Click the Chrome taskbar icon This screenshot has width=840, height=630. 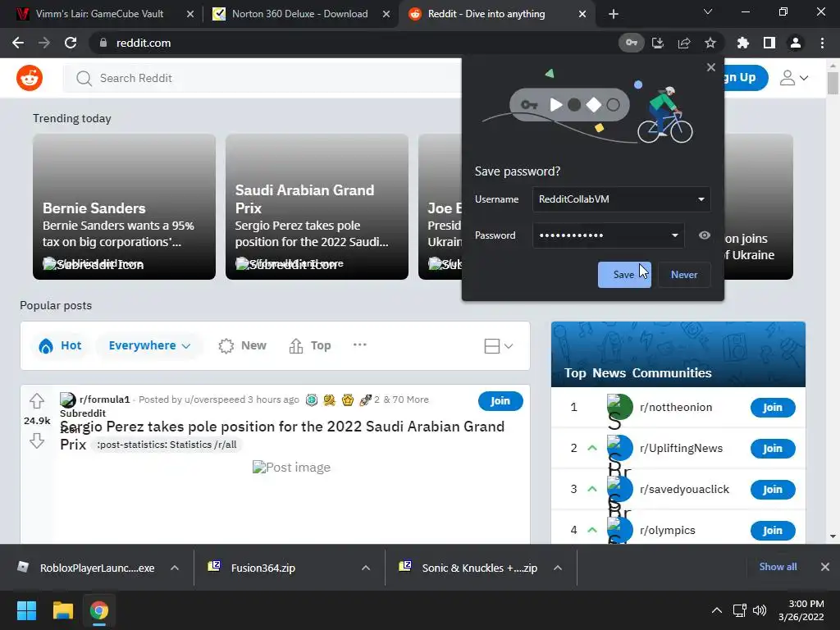coord(99,610)
